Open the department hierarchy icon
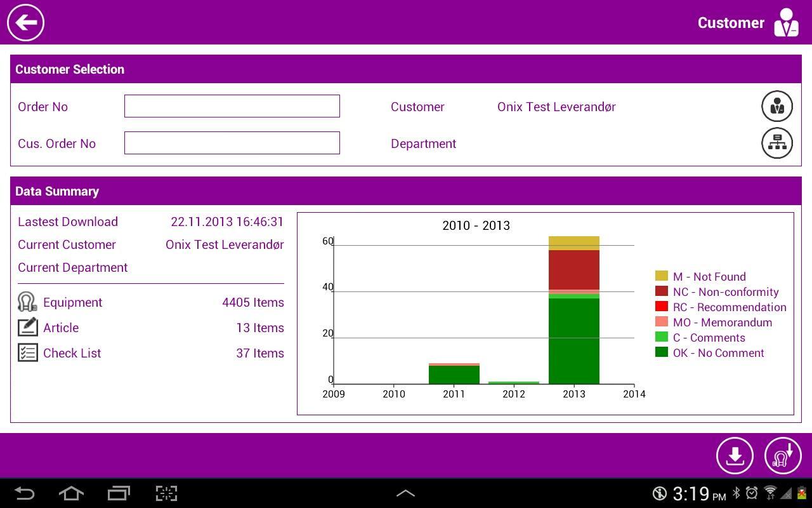 [x=777, y=143]
